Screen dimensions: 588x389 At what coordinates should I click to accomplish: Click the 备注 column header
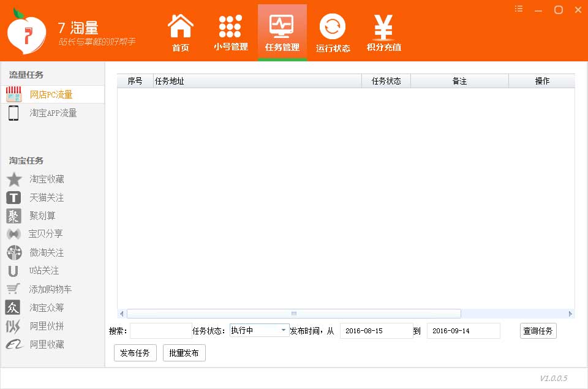click(460, 81)
